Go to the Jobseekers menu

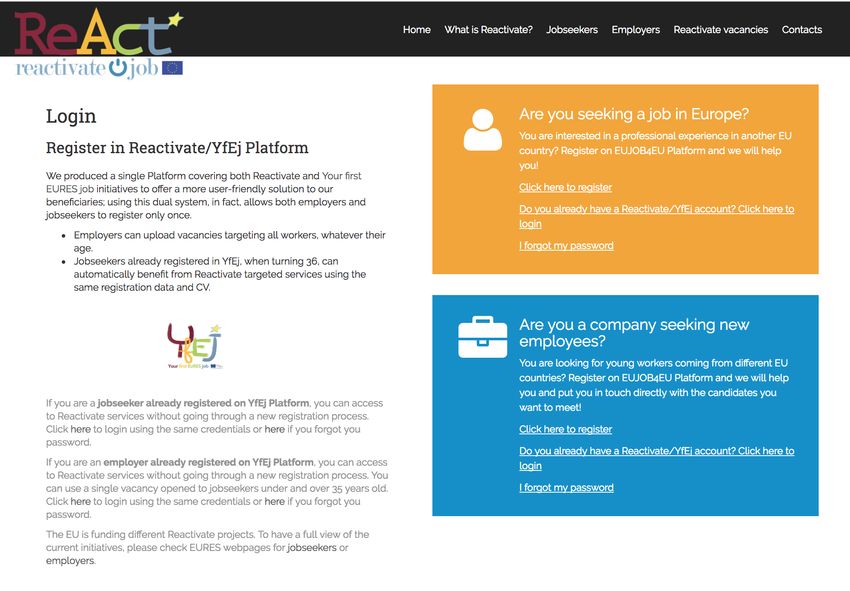pos(572,30)
